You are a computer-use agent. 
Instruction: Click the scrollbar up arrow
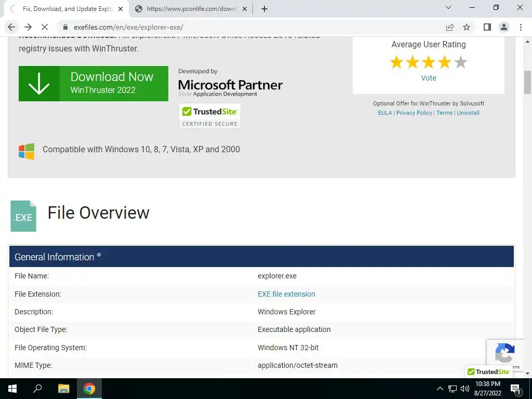tap(527, 42)
